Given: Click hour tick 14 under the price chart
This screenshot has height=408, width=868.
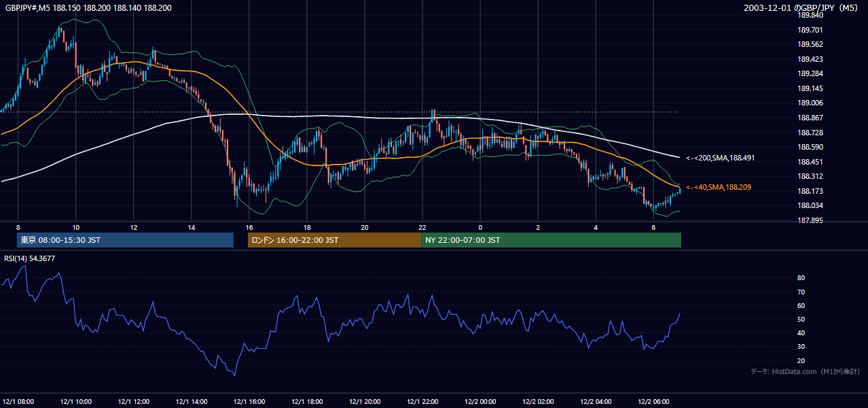Looking at the screenshot, I should click(x=192, y=227).
